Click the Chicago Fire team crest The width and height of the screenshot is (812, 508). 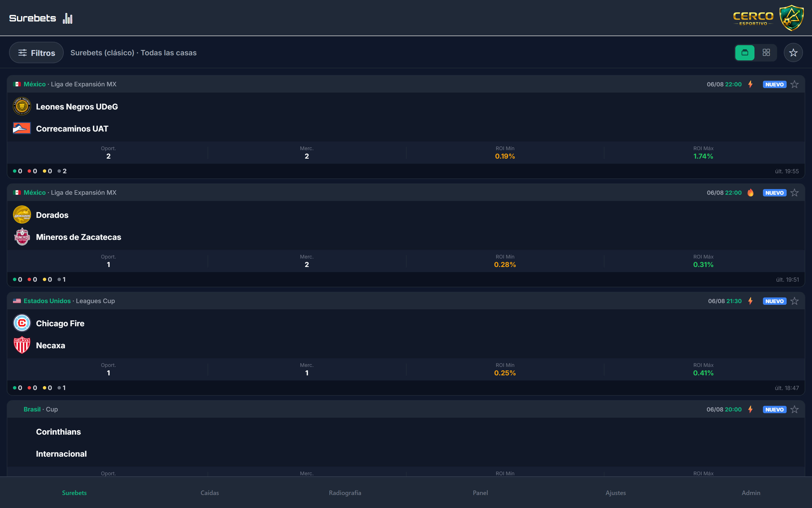[x=22, y=323]
